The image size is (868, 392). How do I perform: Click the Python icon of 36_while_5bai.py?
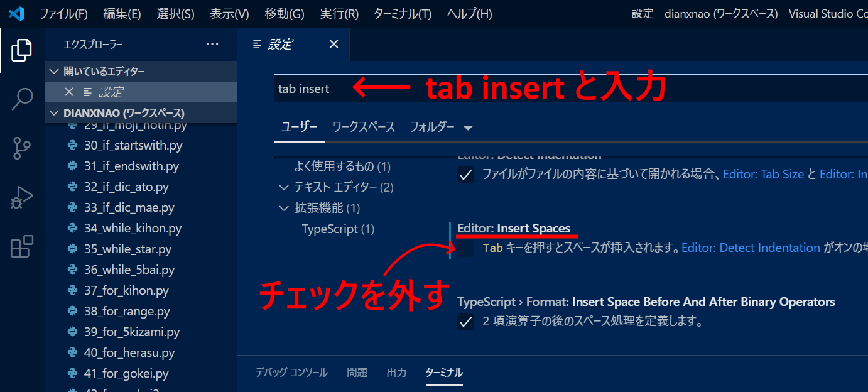[x=72, y=270]
